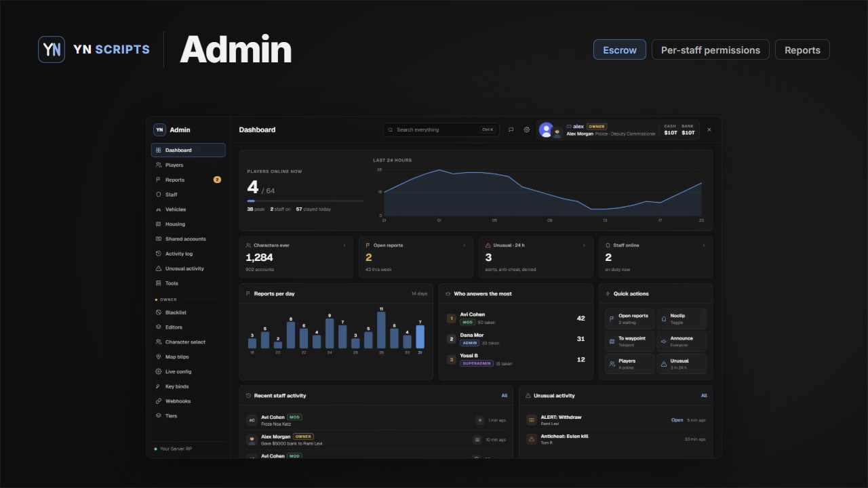Click the alex owner profile avatar

point(546,129)
